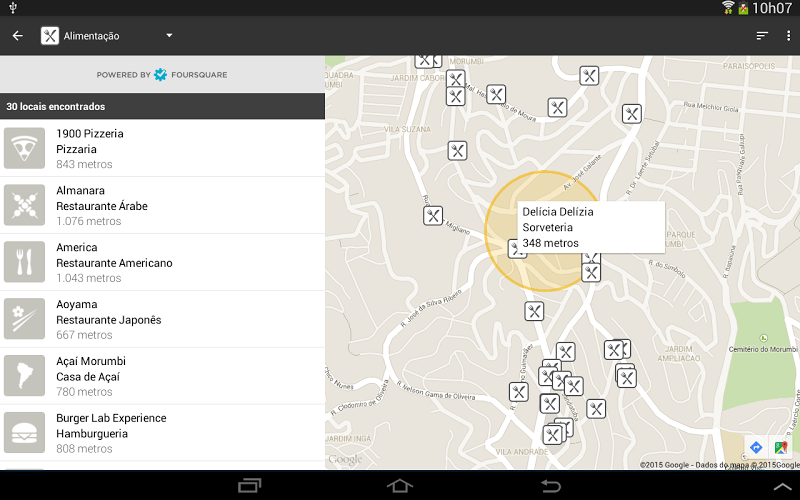Open location in Google Maps app icon

[x=781, y=447]
